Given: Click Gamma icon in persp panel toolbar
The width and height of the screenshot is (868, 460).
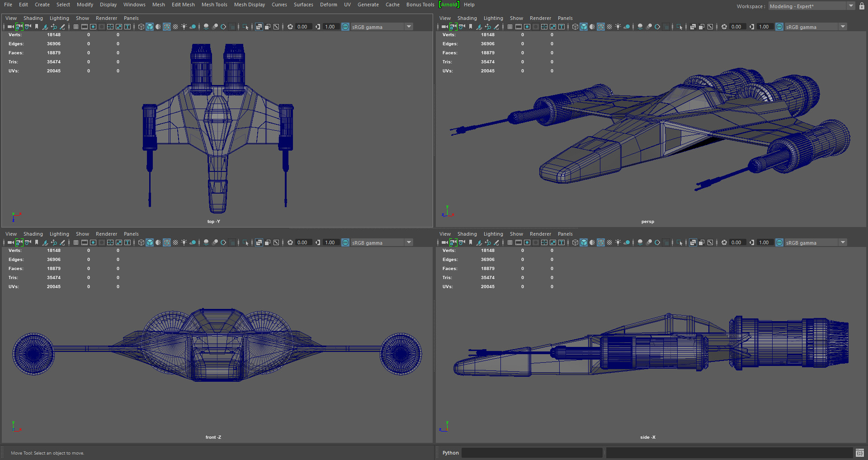Looking at the screenshot, I should pos(752,27).
